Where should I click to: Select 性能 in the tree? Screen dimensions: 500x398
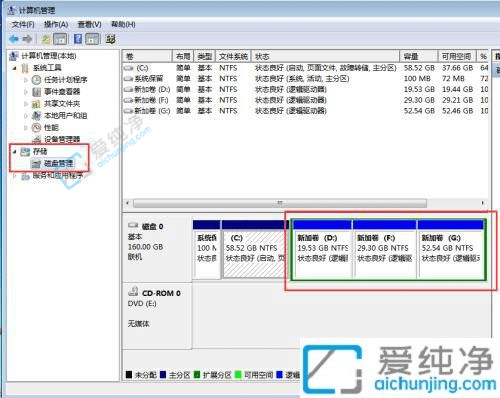pos(51,127)
